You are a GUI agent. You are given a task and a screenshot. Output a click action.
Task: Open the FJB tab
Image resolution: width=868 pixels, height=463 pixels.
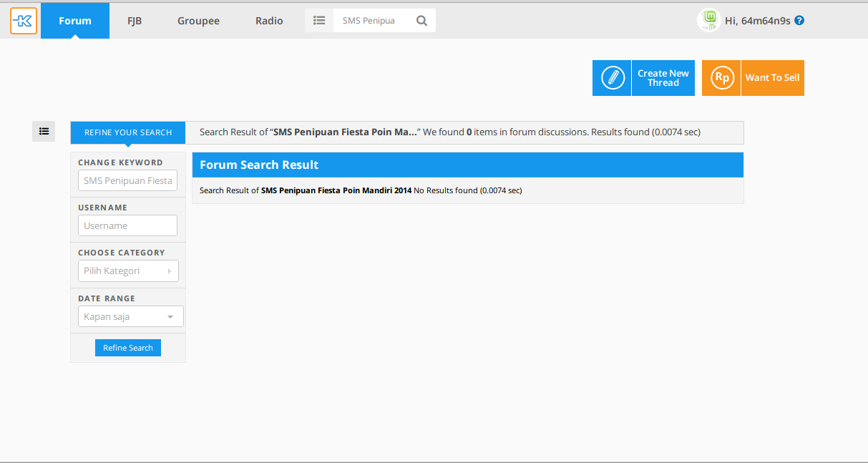pyautogui.click(x=135, y=21)
